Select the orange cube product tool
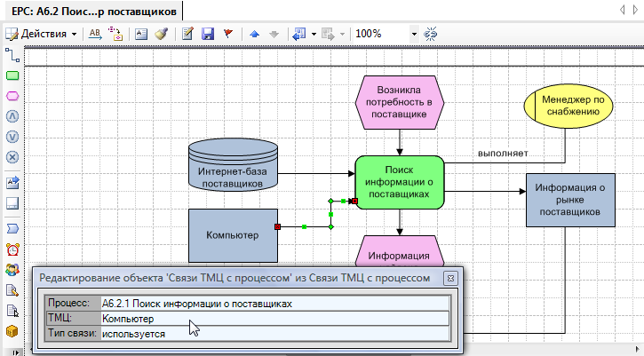 tap(12, 331)
